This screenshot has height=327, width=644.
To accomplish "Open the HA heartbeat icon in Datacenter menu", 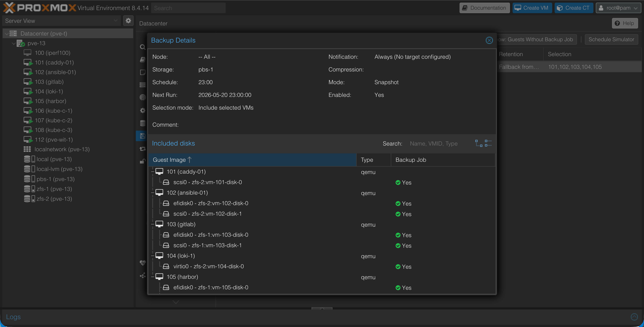I will [143, 263].
